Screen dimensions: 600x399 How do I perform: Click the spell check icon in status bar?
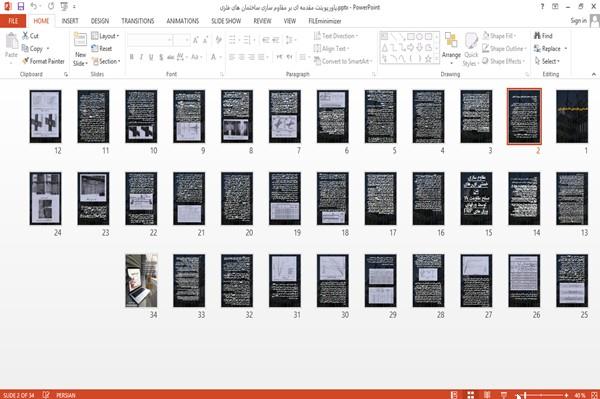pyautogui.click(x=46, y=395)
